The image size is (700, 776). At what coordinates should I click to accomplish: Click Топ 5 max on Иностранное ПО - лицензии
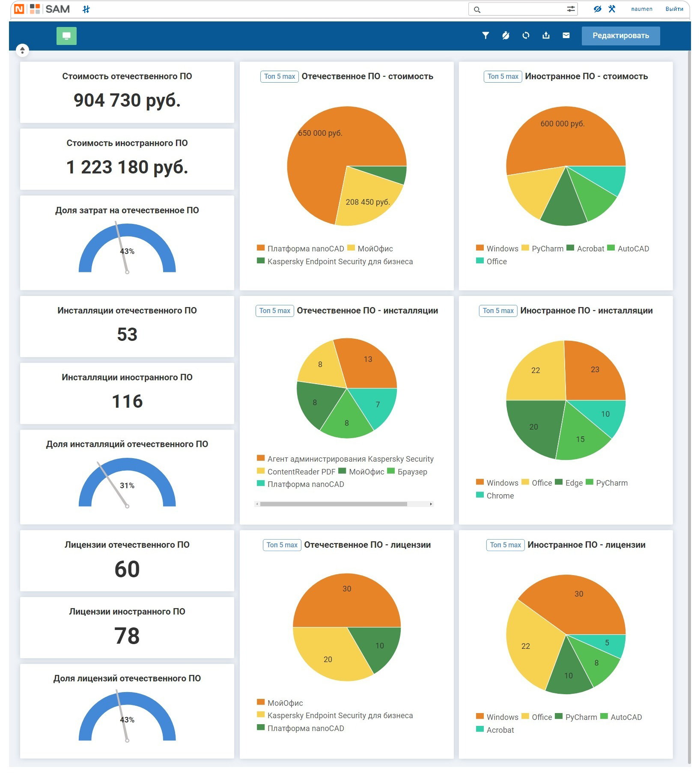pyautogui.click(x=506, y=545)
